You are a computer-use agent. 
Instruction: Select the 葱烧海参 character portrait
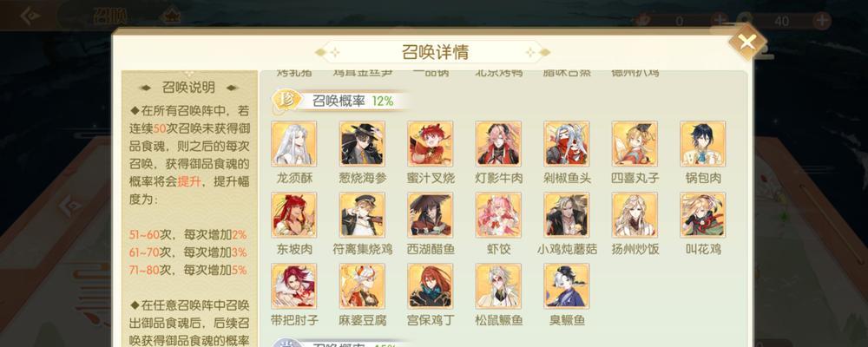click(x=362, y=144)
